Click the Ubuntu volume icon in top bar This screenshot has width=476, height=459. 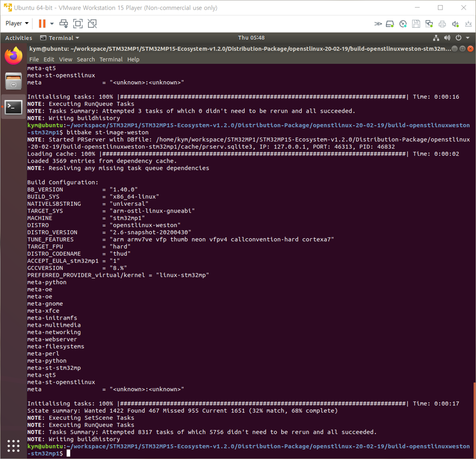[447, 38]
